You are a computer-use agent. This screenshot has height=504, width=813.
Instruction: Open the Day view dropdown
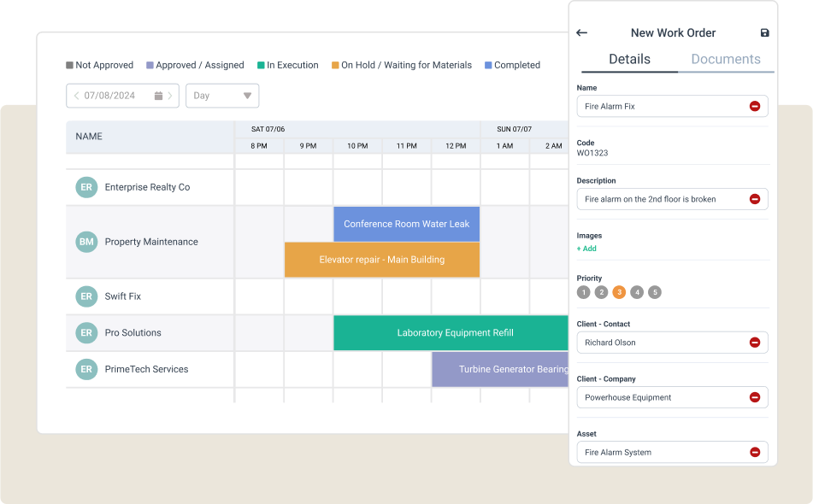click(x=222, y=96)
